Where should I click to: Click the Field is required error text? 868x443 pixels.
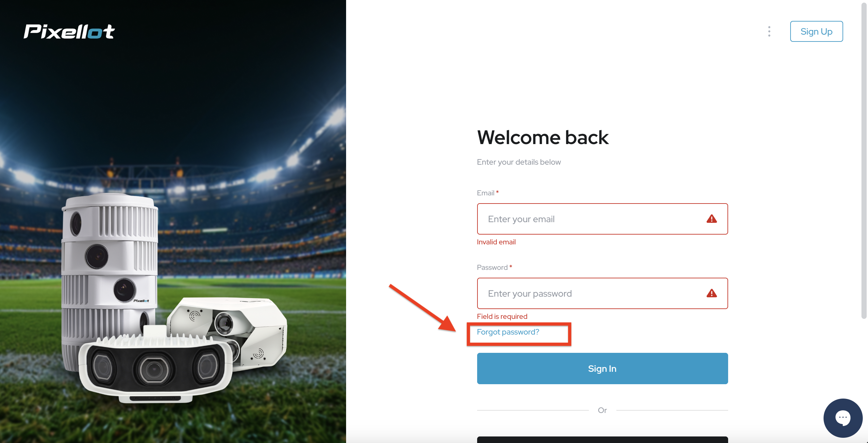coord(502,316)
